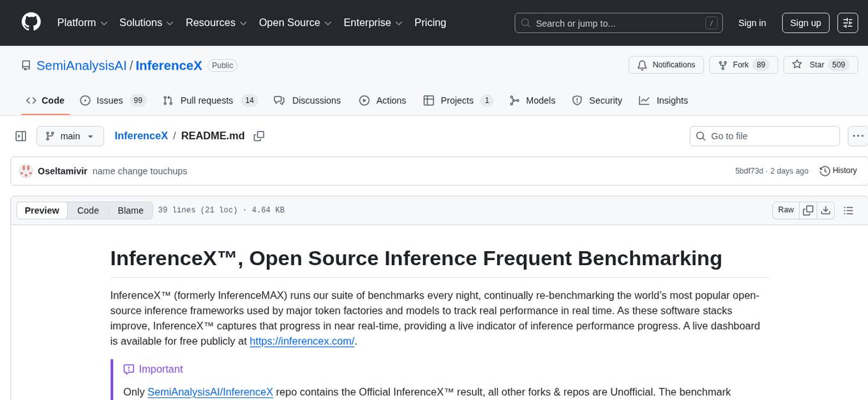Image resolution: width=868 pixels, height=400 pixels.
Task: Open the document outline icon
Action: click(x=848, y=210)
